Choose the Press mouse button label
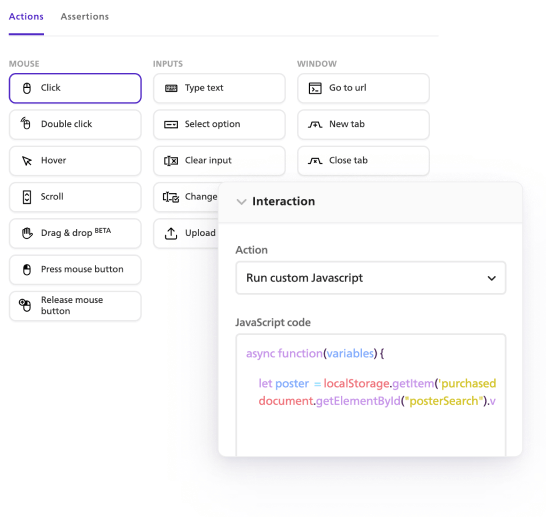This screenshot has height=517, width=546. tap(82, 269)
